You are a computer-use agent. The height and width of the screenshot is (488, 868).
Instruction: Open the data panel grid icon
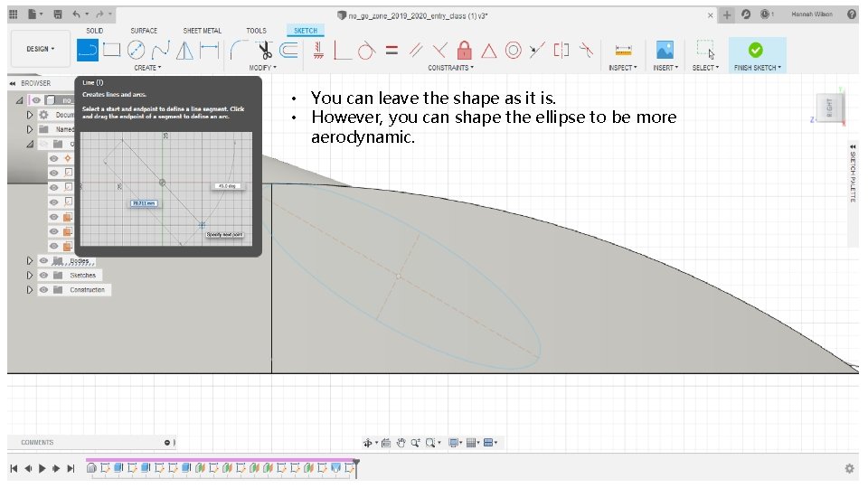click(x=14, y=14)
